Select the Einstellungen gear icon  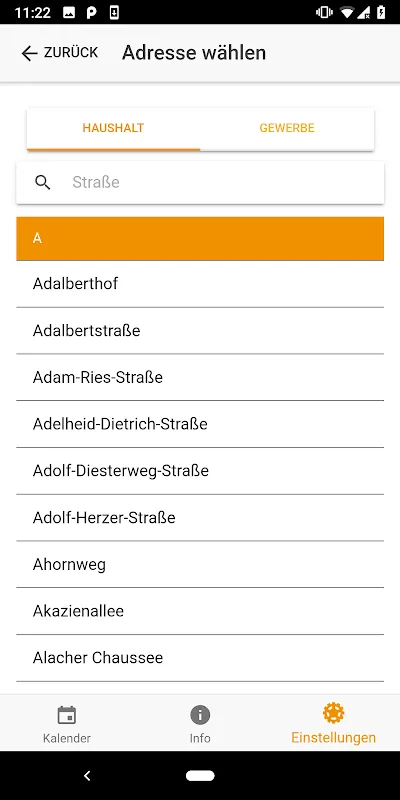[333, 713]
